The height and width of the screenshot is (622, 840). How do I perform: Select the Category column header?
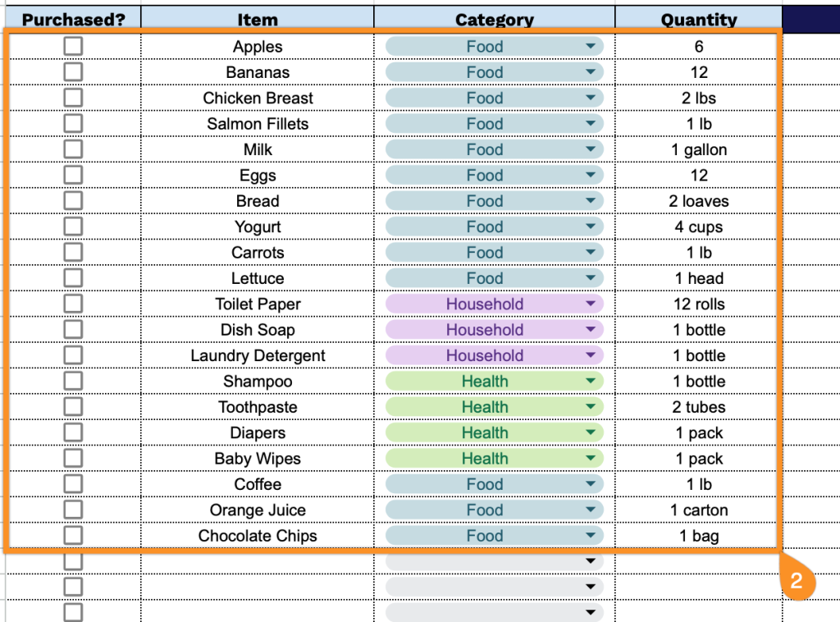494,19
